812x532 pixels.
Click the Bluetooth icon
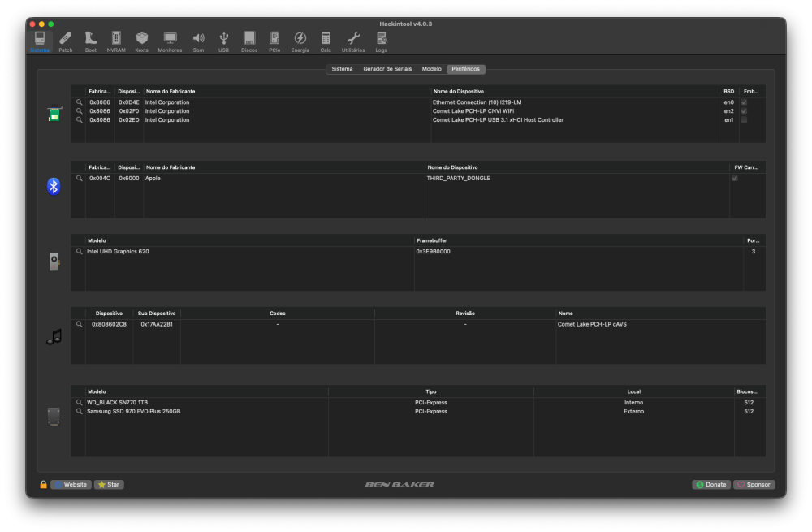coord(54,187)
